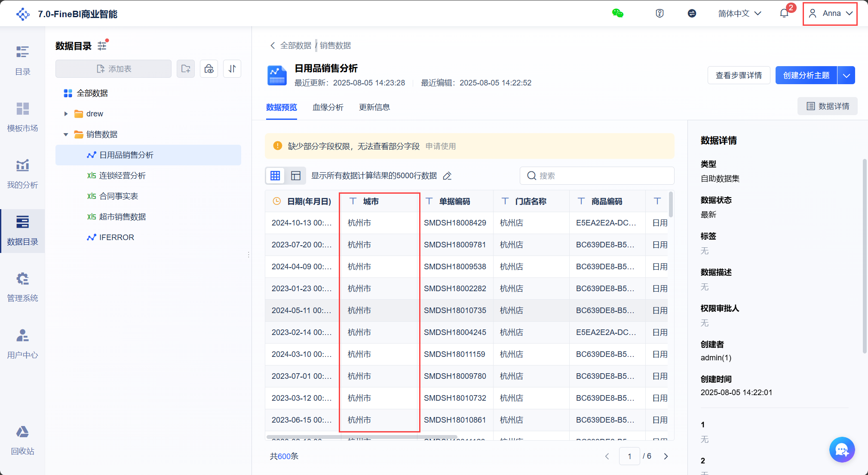
Task: Click the 申请使用 link
Action: (440, 146)
